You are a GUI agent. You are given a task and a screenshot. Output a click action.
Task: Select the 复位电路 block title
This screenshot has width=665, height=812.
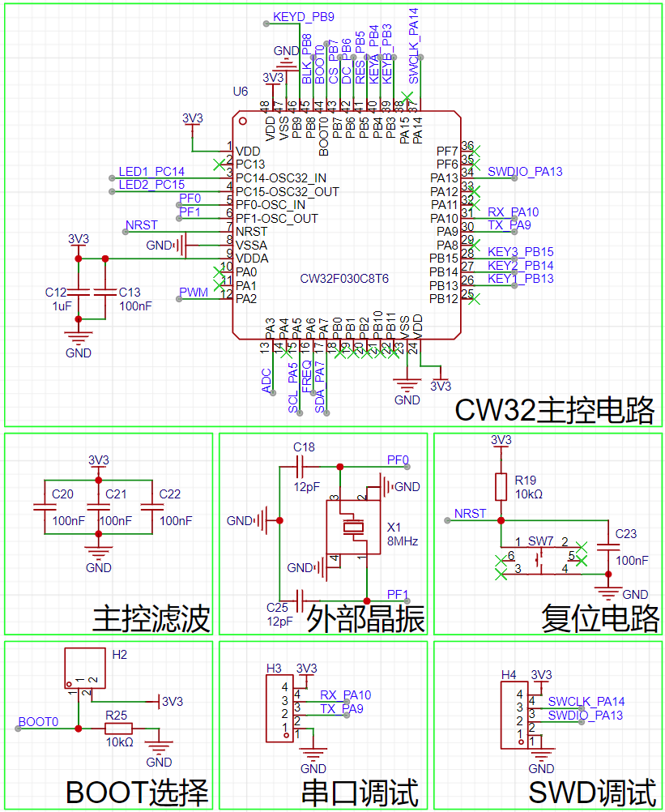(x=600, y=618)
